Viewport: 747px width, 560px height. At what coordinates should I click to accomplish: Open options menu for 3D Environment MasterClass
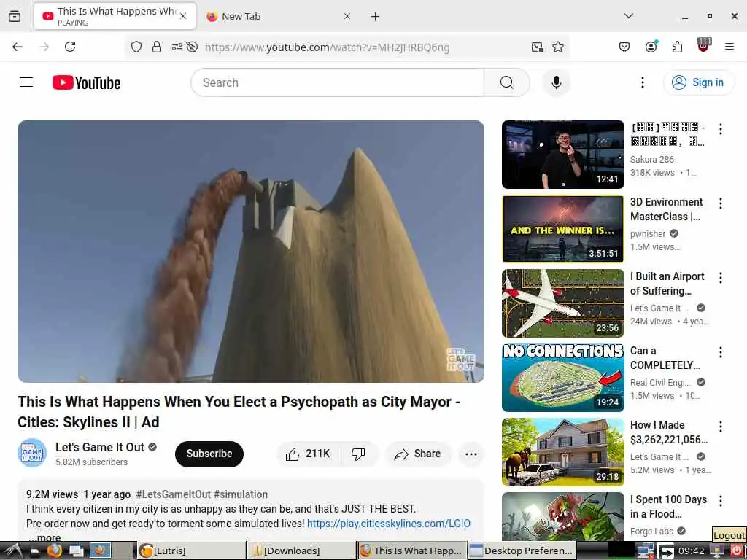tap(720, 203)
